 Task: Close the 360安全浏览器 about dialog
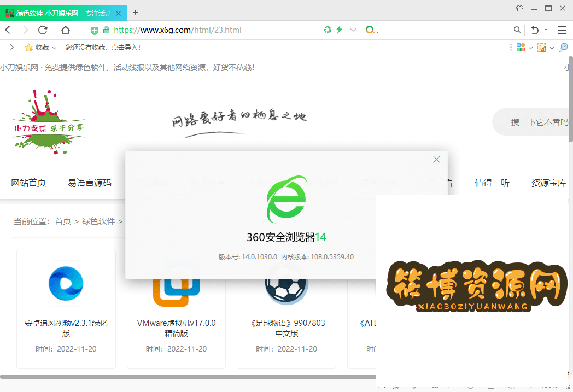click(x=436, y=159)
